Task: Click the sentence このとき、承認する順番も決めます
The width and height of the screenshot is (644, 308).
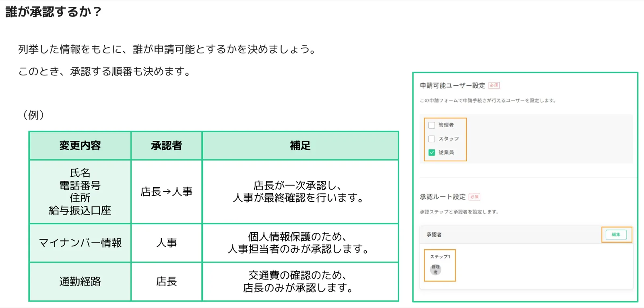Action: tap(105, 72)
